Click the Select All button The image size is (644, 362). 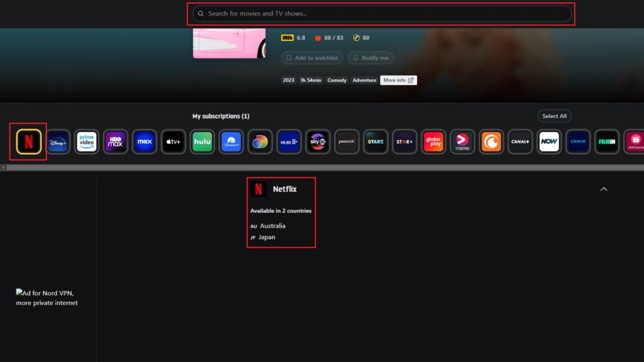point(554,116)
